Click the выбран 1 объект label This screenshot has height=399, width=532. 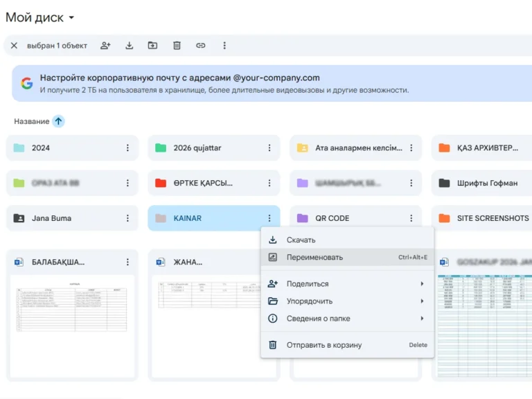(57, 46)
